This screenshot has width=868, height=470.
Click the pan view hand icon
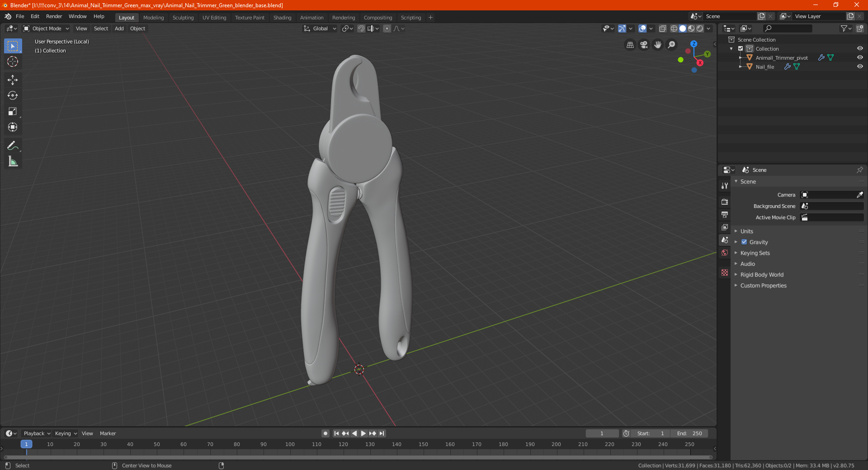[658, 45]
